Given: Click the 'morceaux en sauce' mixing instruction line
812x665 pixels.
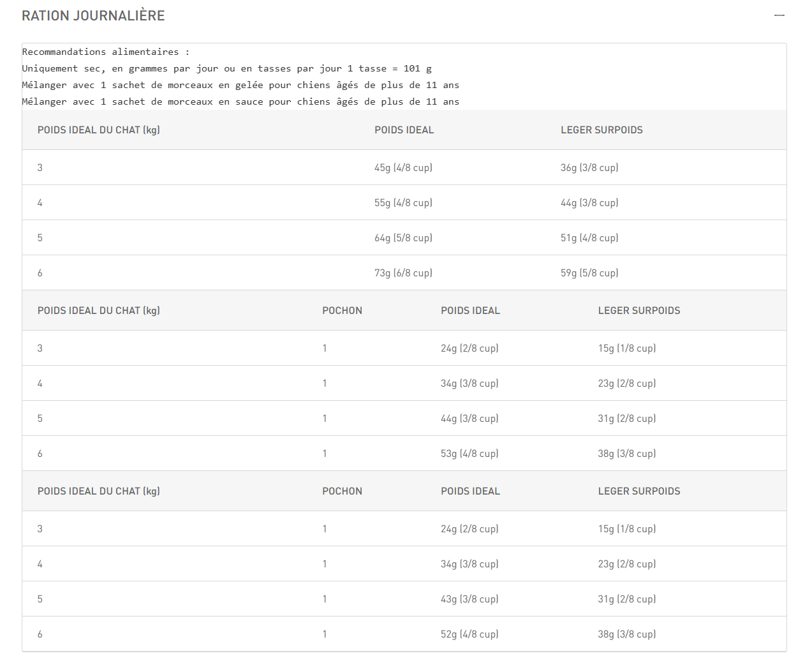Looking at the screenshot, I should (x=240, y=101).
